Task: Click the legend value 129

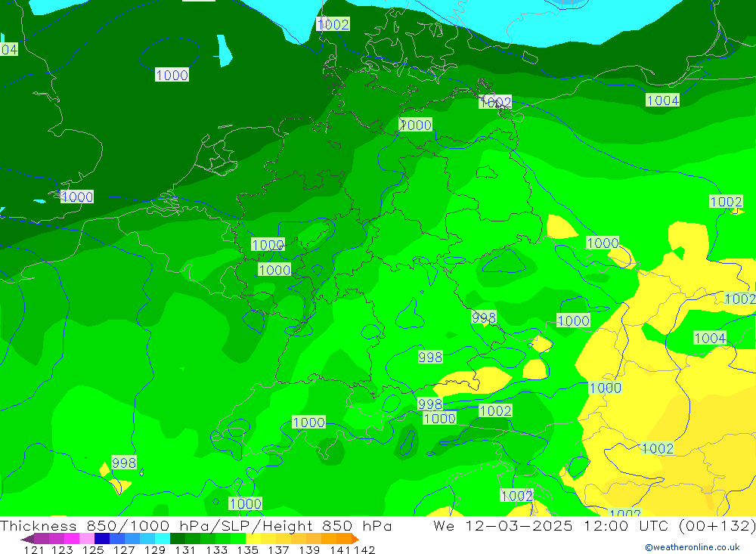Action: [x=155, y=549]
